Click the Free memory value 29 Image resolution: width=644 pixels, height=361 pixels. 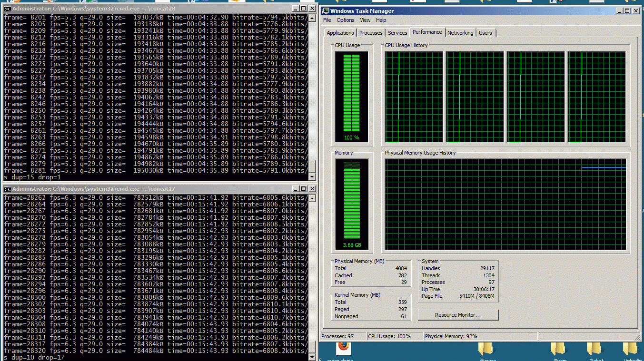click(x=404, y=283)
